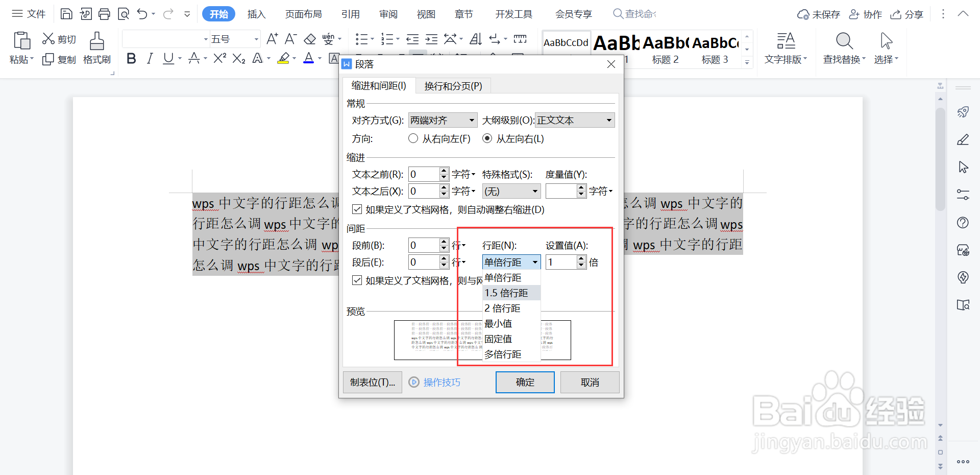Increase font size with A+ icon
The width and height of the screenshot is (980, 475).
(x=272, y=39)
